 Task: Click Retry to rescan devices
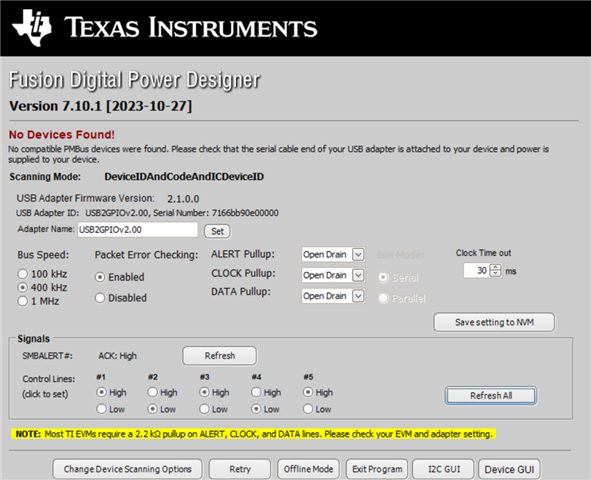(240, 469)
